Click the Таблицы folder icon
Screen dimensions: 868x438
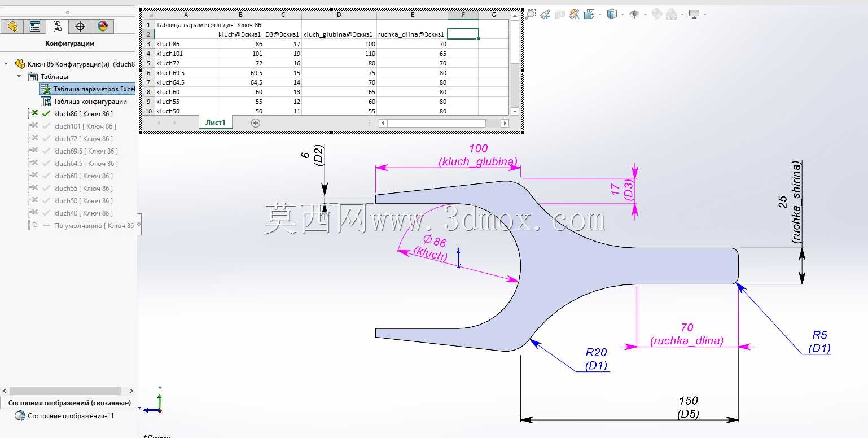click(x=33, y=76)
